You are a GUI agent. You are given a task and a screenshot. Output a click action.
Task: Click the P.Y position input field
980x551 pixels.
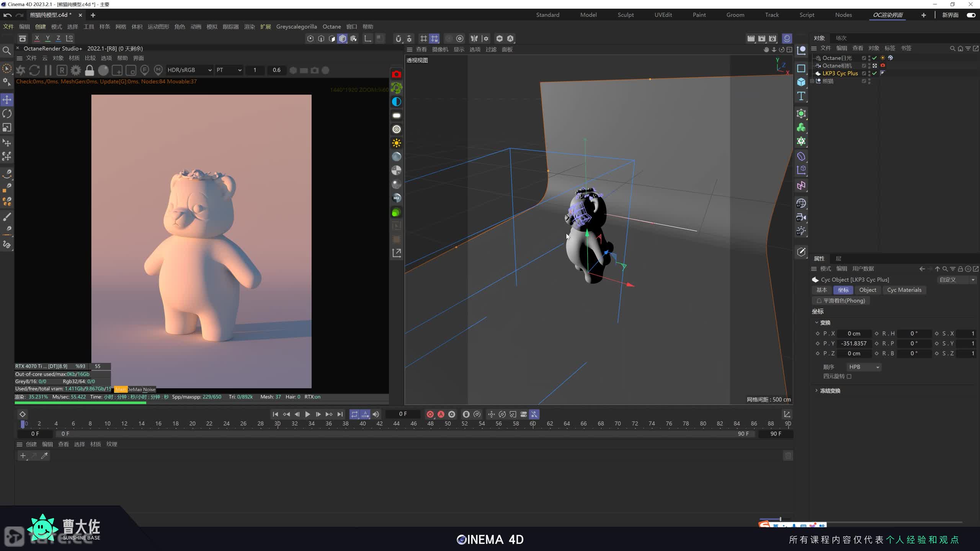click(x=854, y=344)
